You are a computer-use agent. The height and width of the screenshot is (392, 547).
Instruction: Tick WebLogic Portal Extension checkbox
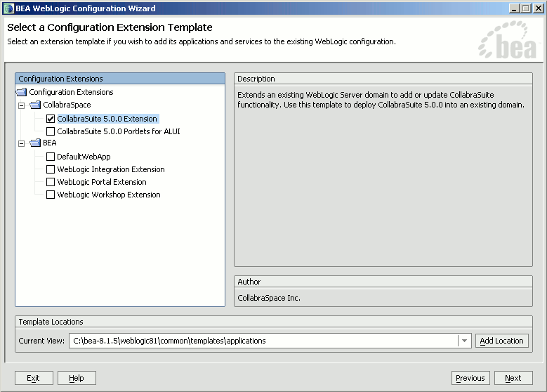[51, 182]
